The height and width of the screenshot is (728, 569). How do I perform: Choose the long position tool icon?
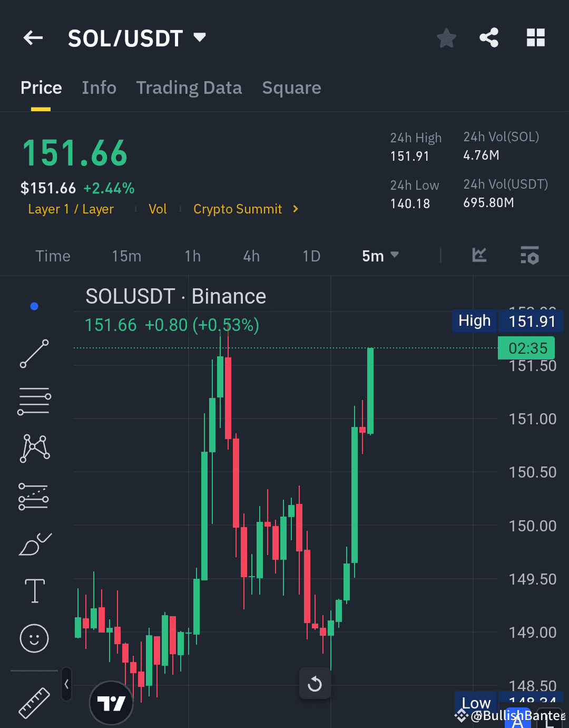pos(34,496)
